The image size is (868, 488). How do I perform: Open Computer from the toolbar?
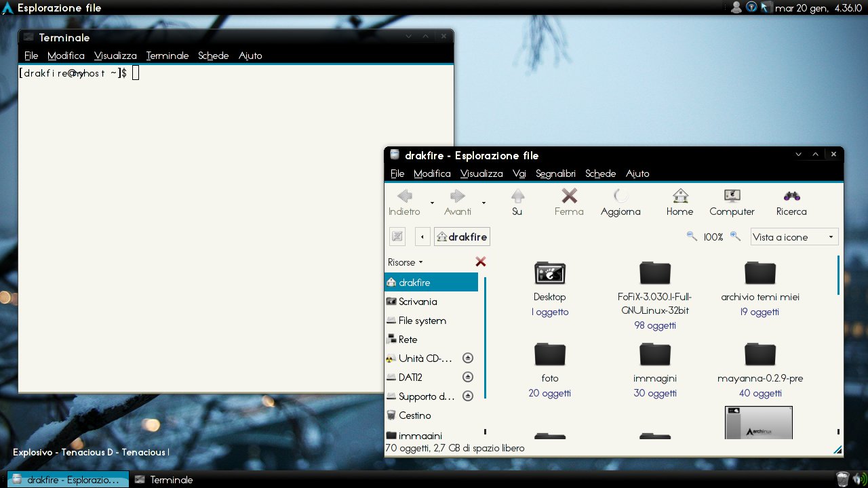[x=732, y=203]
